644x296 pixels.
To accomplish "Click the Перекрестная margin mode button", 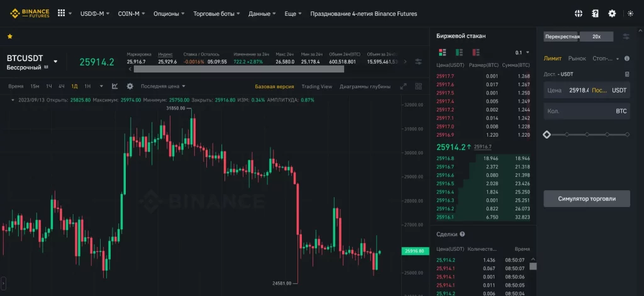I will [562, 37].
